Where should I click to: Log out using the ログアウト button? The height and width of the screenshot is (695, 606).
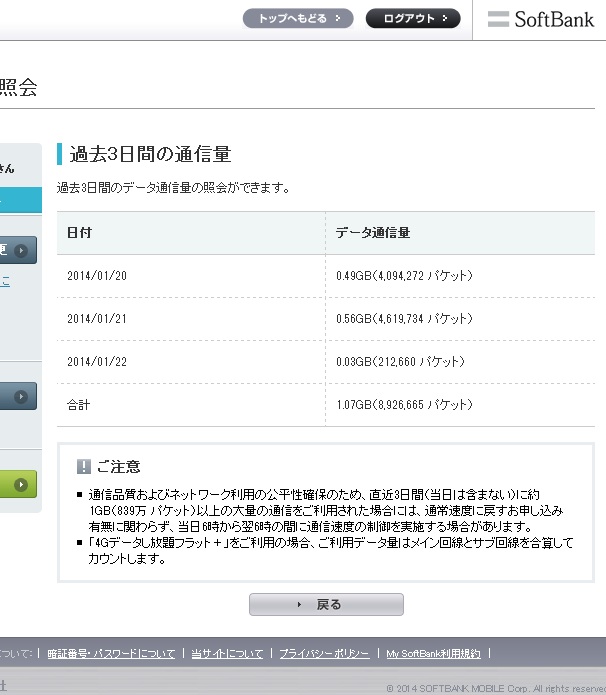coord(413,18)
